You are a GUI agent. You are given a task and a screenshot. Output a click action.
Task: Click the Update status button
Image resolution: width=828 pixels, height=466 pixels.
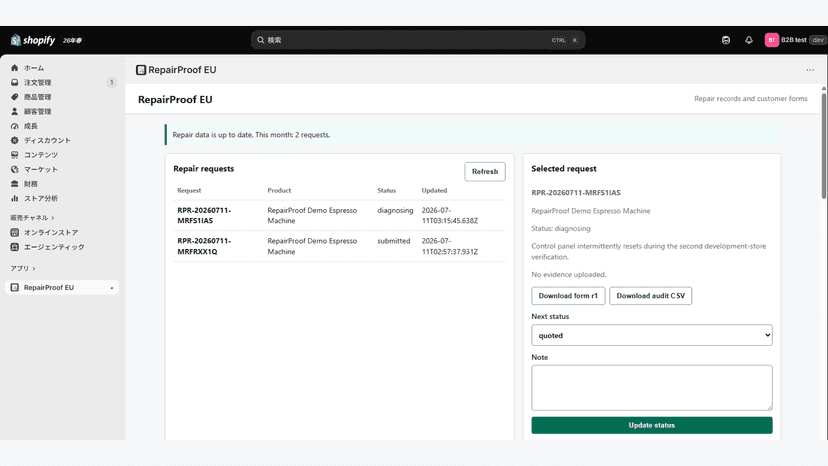tap(652, 425)
